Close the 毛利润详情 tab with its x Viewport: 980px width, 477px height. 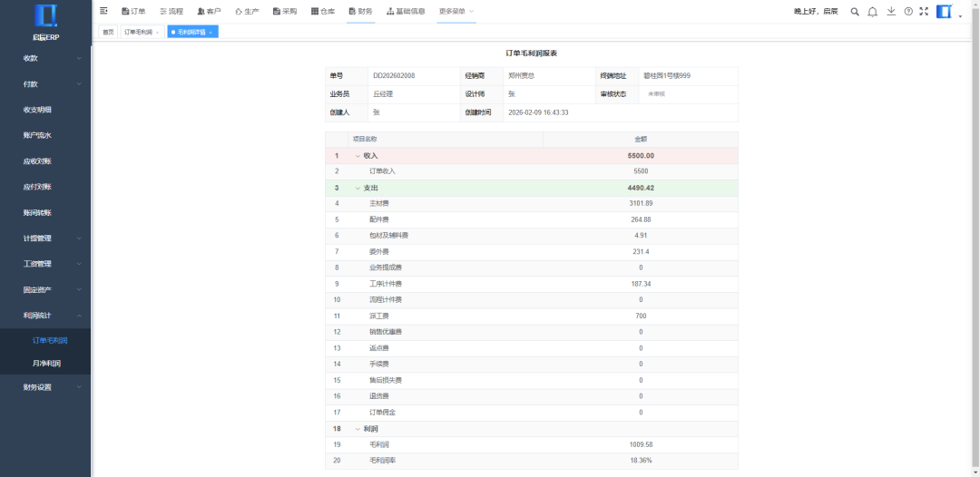coord(211,32)
